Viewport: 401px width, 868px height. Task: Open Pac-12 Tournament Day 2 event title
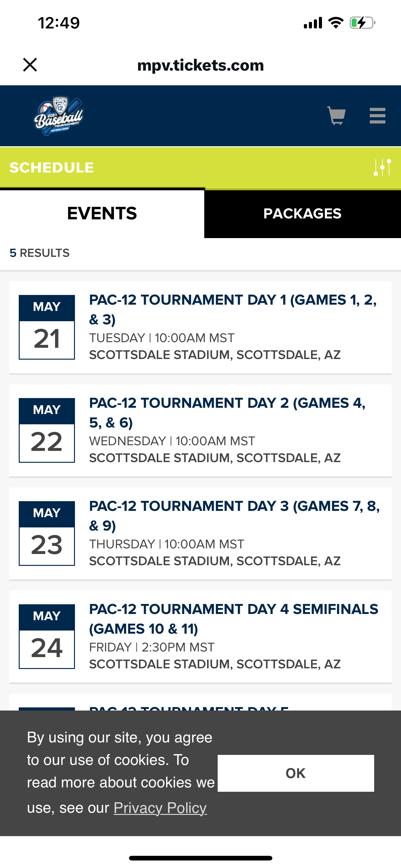pos(227,412)
